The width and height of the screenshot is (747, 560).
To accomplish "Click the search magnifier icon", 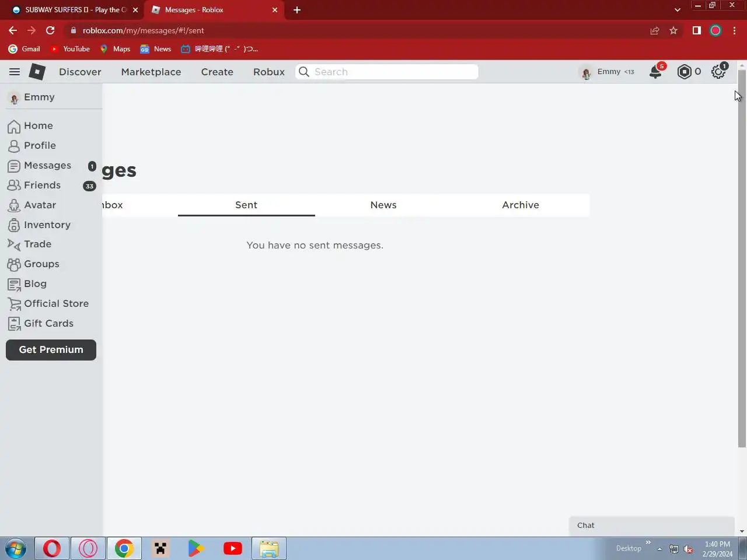I will pyautogui.click(x=304, y=72).
